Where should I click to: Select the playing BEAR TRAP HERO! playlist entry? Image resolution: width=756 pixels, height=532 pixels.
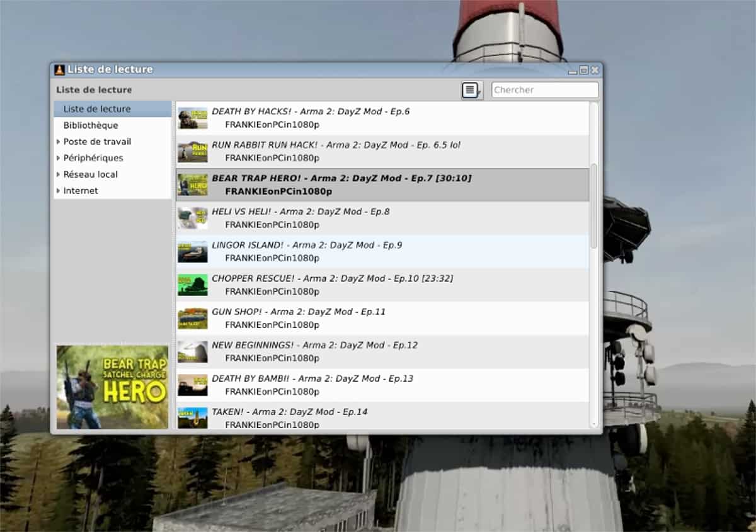378,184
